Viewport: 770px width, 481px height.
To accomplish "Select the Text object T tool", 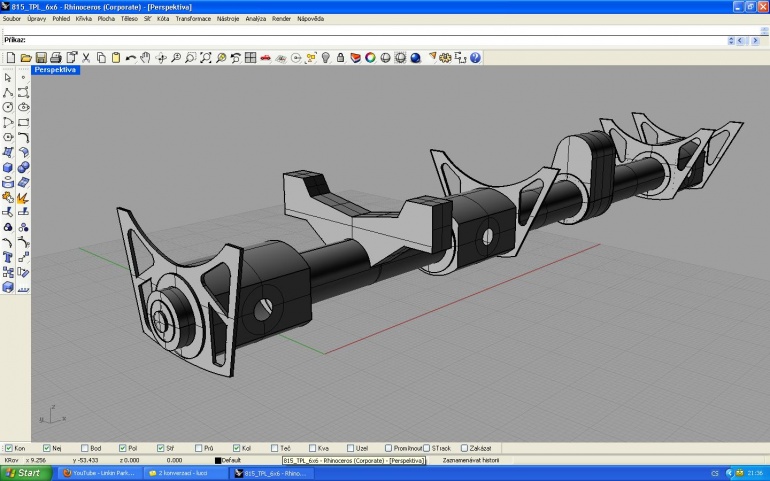I will coord(8,257).
